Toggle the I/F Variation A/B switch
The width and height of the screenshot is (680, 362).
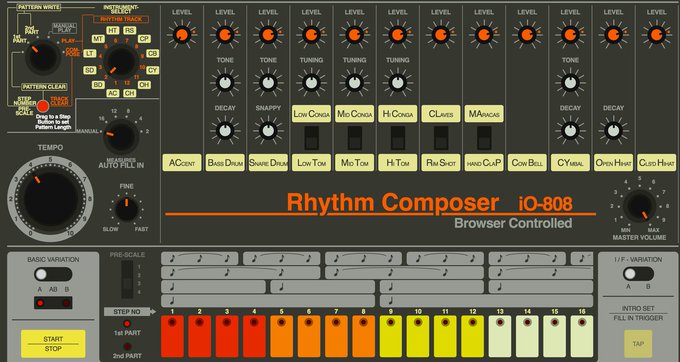[x=638, y=274]
